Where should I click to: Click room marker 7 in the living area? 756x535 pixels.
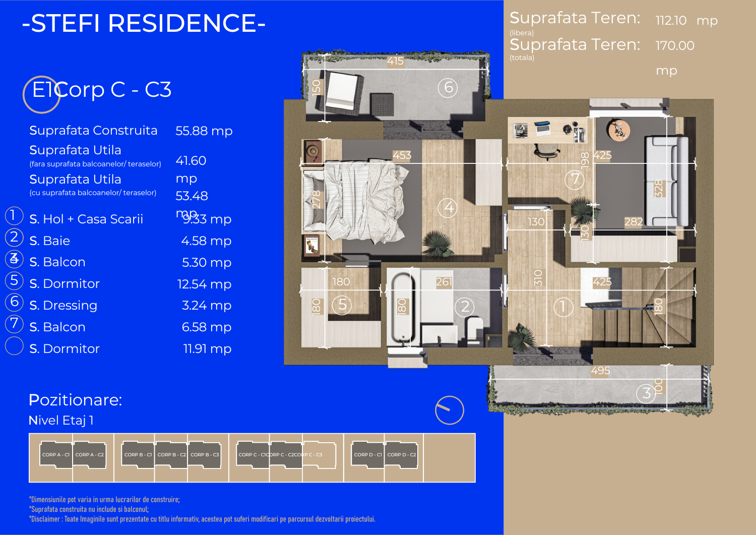click(x=575, y=180)
